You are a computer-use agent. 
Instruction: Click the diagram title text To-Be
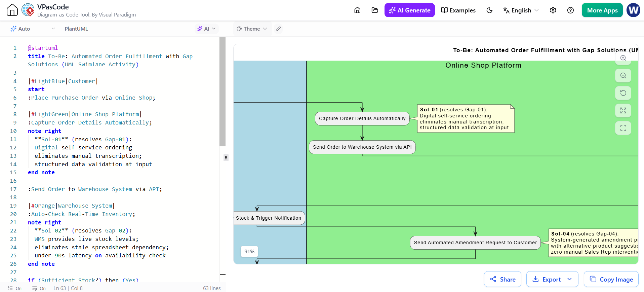[x=546, y=50]
